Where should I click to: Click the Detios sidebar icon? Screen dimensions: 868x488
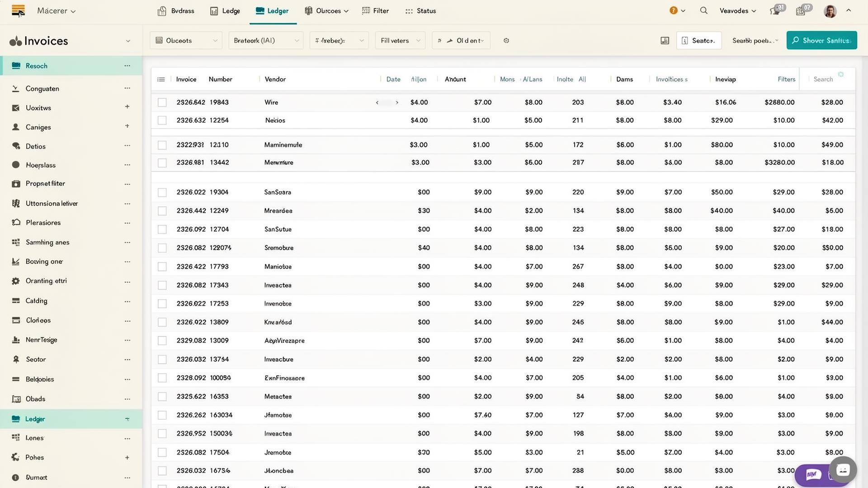pyautogui.click(x=16, y=146)
